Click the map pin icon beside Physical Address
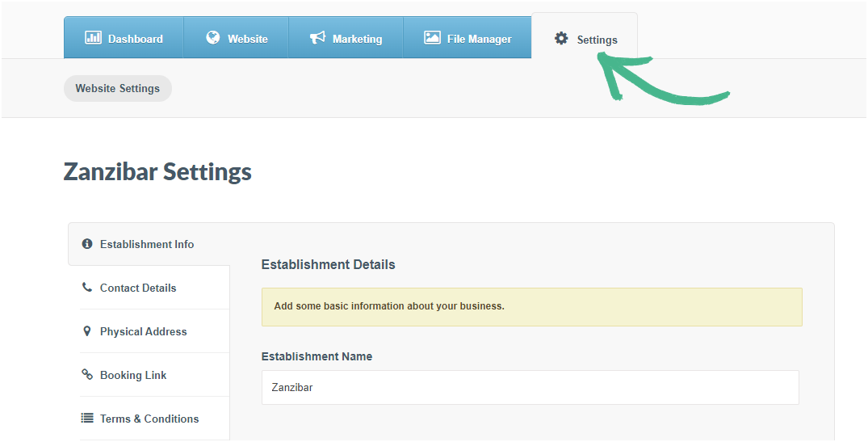This screenshot has width=868, height=442. point(87,331)
